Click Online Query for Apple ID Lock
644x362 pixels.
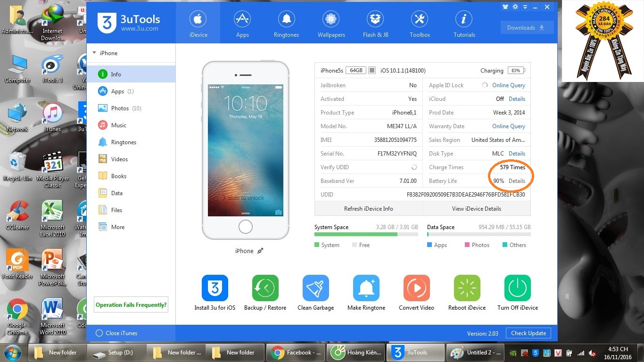point(509,85)
